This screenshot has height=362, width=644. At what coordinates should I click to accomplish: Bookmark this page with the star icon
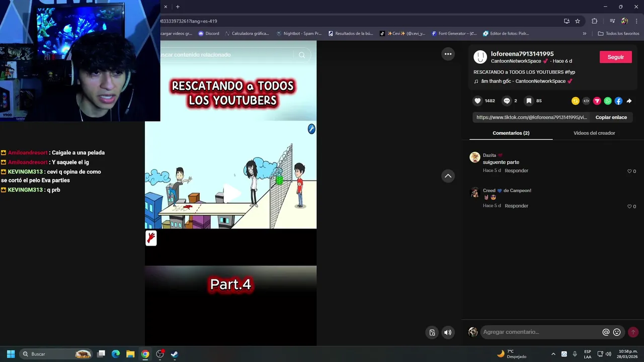click(578, 21)
